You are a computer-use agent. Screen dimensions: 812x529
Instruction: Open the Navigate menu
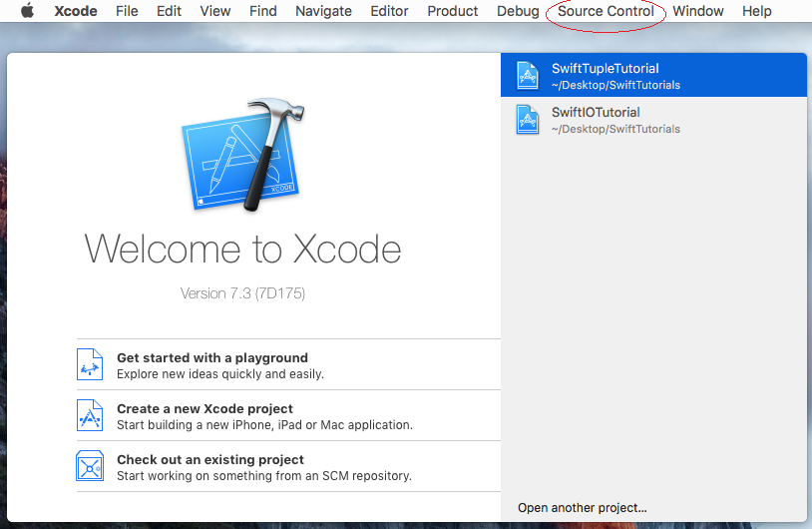323,11
